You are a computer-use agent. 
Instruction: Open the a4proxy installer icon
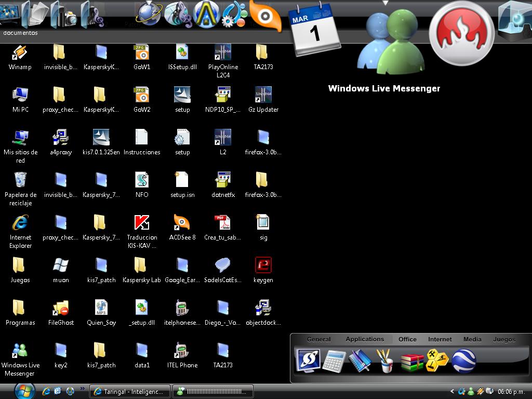(61, 138)
